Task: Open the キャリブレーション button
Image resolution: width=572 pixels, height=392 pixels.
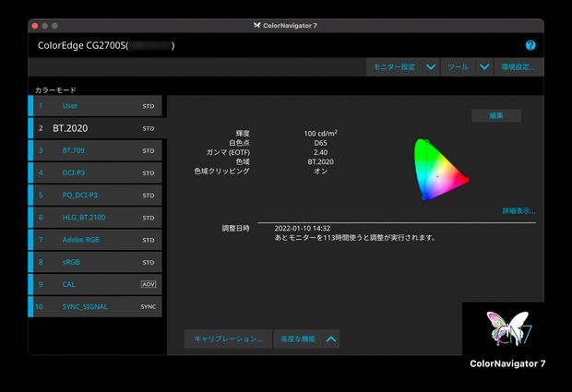Action: [x=228, y=339]
